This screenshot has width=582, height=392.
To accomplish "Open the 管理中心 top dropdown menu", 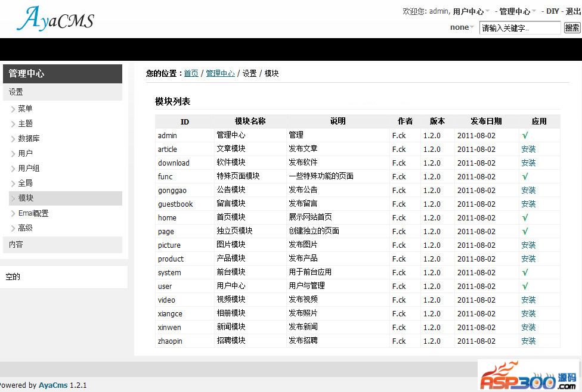I will (518, 11).
